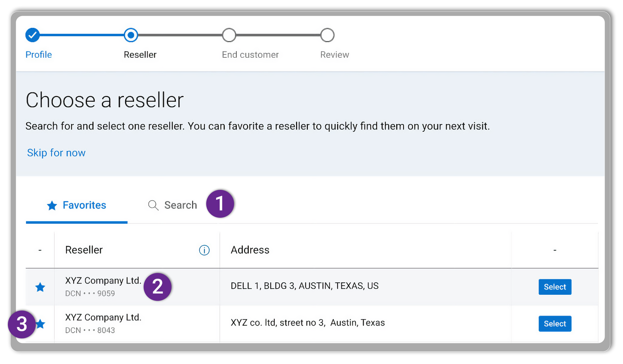Image resolution: width=623 pixels, height=364 pixels.
Task: Click the star icon on Favorites tab
Action: [x=52, y=206]
